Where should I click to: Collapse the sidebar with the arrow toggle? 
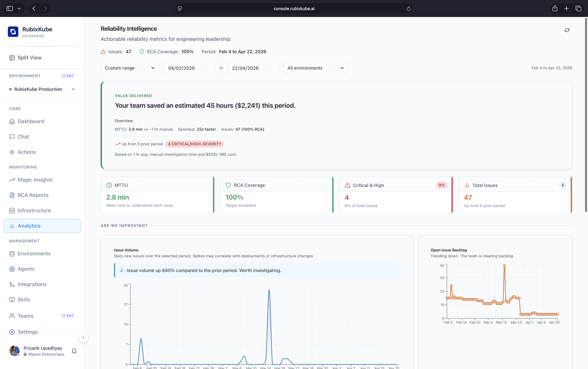(x=83, y=337)
